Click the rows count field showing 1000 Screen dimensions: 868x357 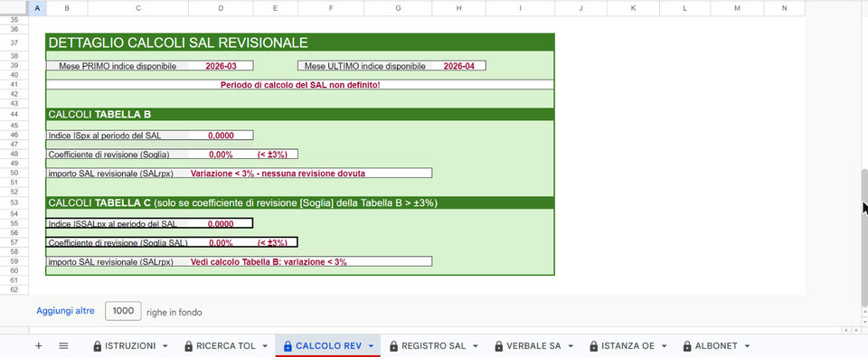123,311
